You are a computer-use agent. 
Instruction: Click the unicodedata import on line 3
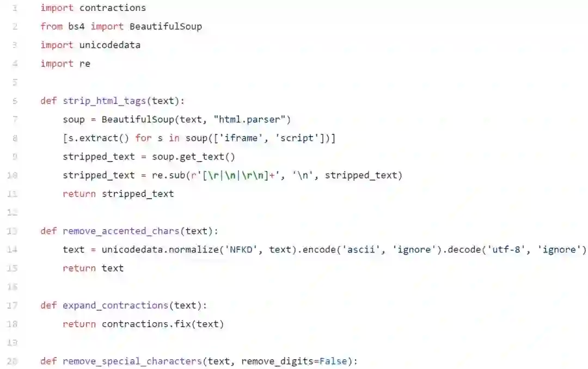(x=110, y=45)
